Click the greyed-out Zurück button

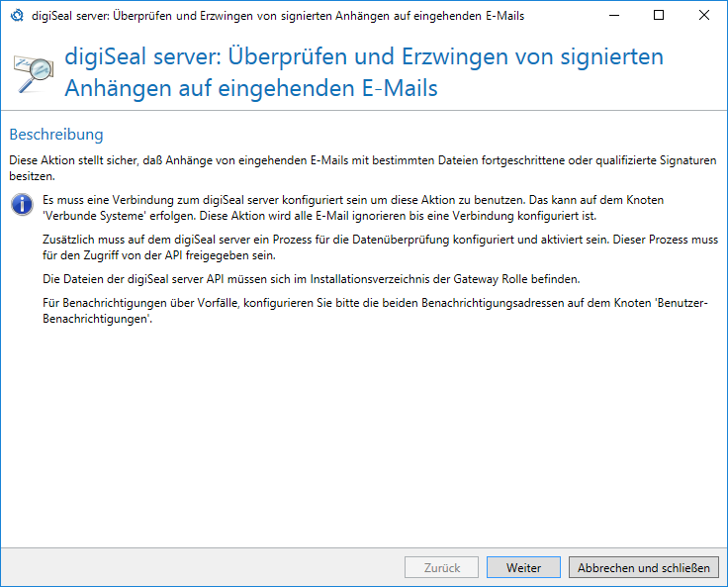pos(441,567)
